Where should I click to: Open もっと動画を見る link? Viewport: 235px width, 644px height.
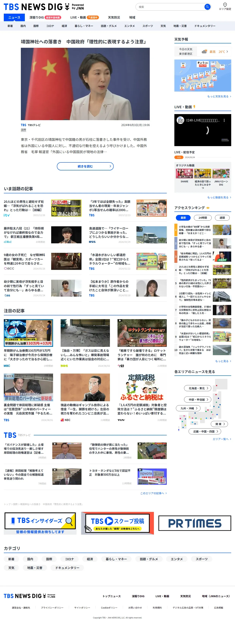pyautogui.click(x=219, y=197)
